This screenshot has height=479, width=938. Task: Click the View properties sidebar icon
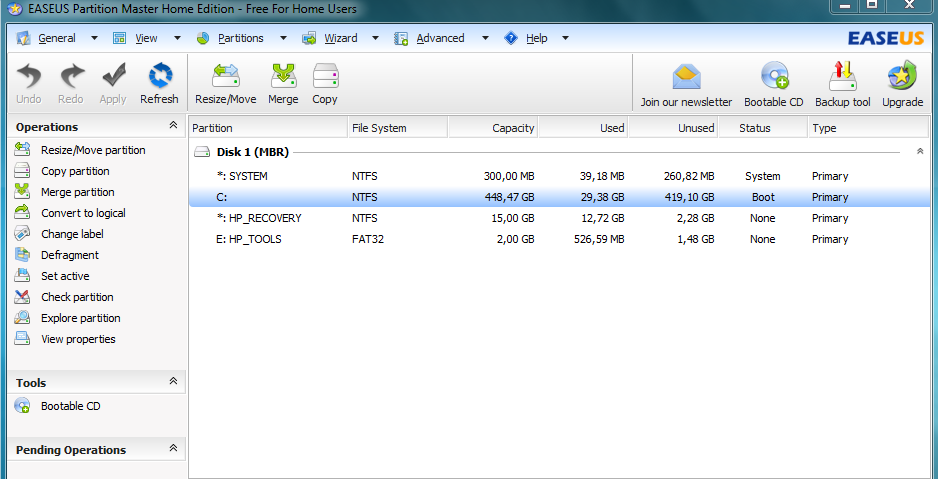tap(22, 338)
